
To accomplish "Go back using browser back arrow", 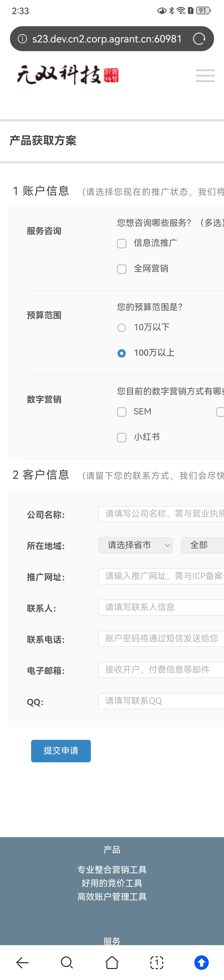I will [22, 963].
